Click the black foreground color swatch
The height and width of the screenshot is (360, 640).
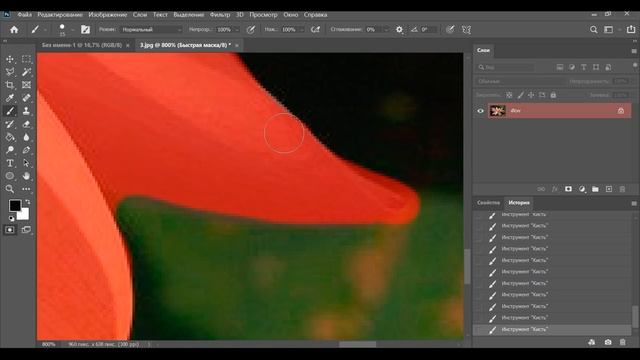(15, 205)
